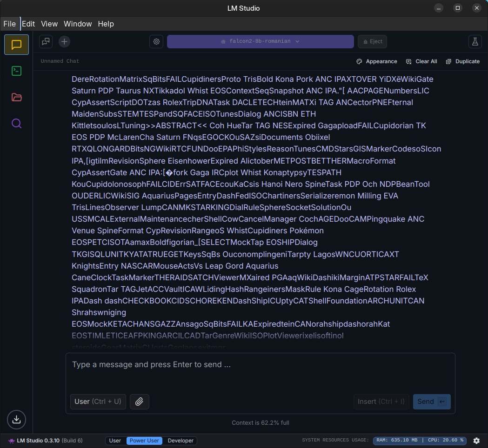Open model settings gear icon
Screen dimensions: 488x448
pyautogui.click(x=156, y=41)
